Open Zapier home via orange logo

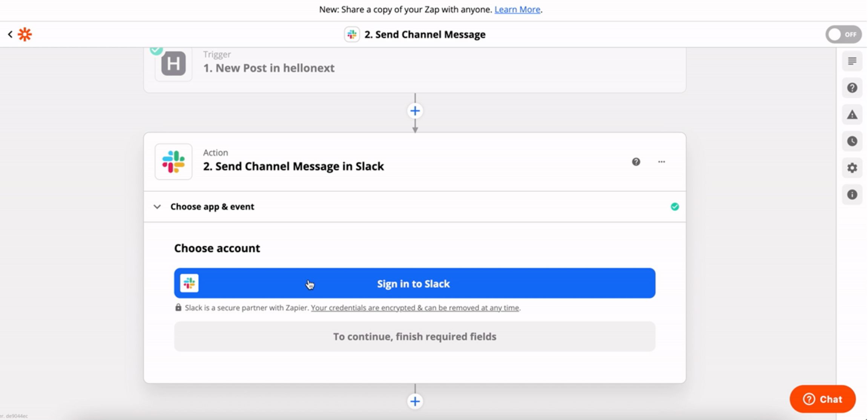25,34
